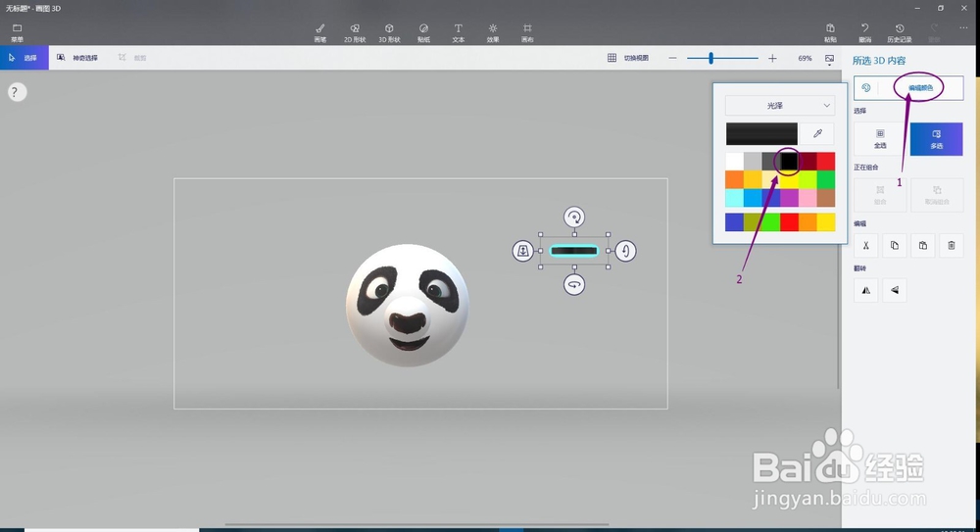Click the 69% zoom value field
Screen dimensions: 980x532
(x=805, y=58)
